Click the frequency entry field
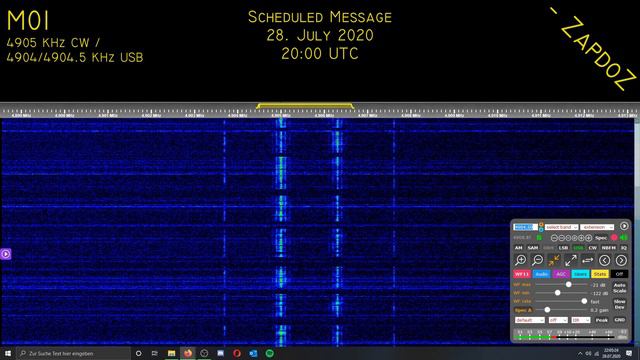 (525, 227)
